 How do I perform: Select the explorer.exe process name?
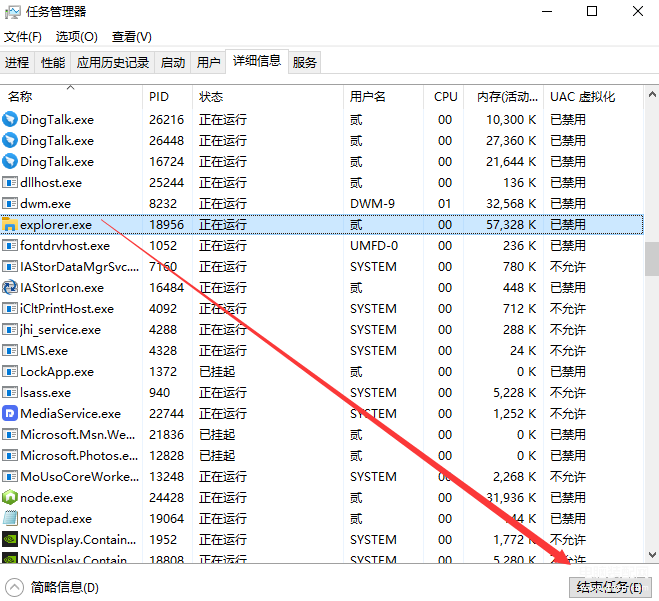pyautogui.click(x=56, y=225)
